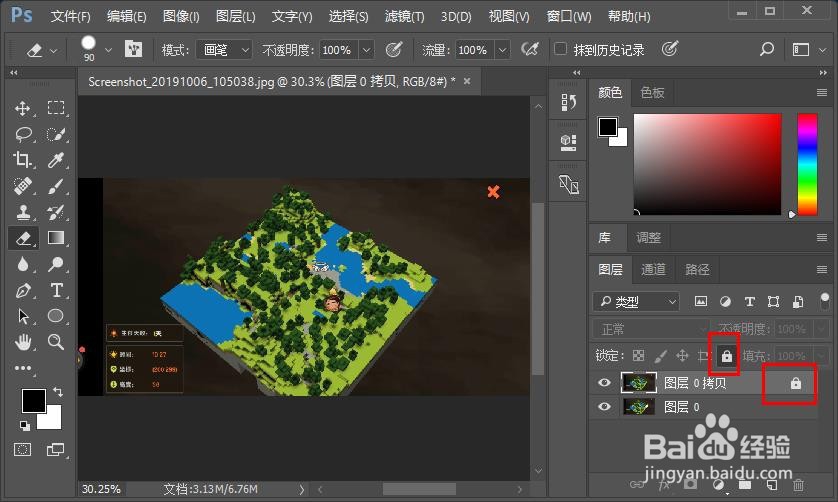The height and width of the screenshot is (502, 838).
Task: Select the Crop tool
Action: pos(22,159)
